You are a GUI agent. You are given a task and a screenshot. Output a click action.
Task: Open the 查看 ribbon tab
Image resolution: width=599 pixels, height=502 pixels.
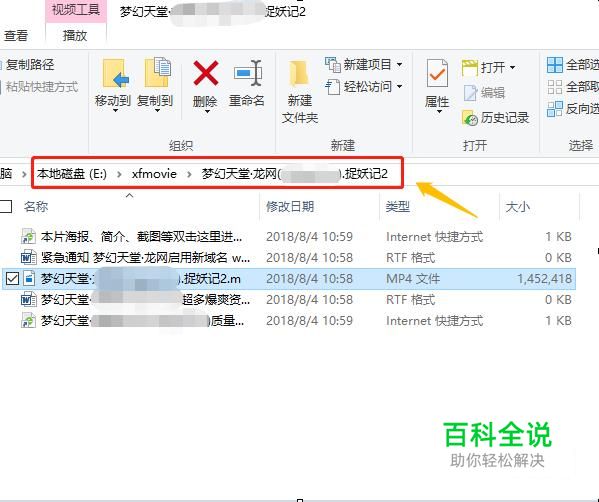[16, 36]
